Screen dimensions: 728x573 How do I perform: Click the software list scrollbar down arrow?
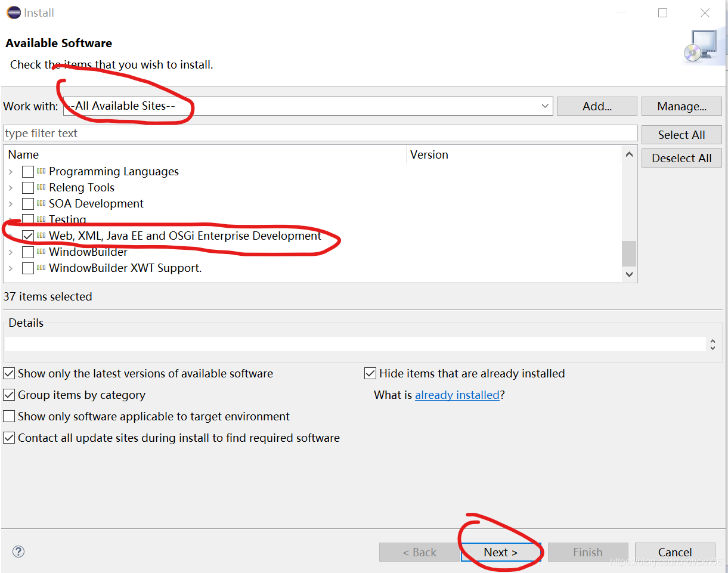coord(629,274)
